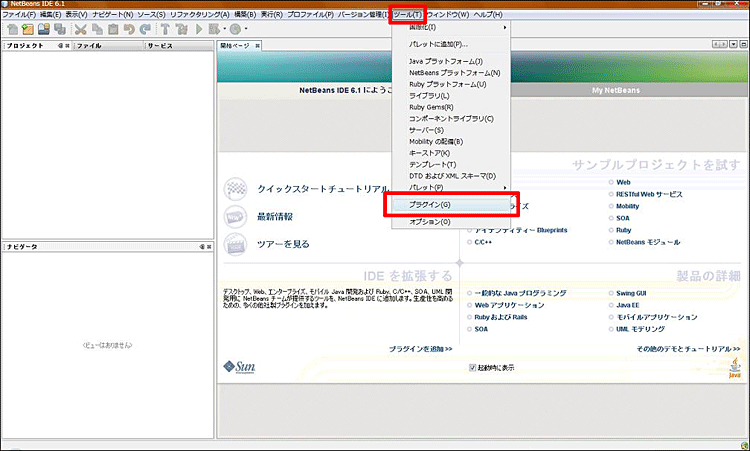Viewport: 750px width, 451px height.
Task: Open the ファイル(F) menu
Action: tap(19, 14)
